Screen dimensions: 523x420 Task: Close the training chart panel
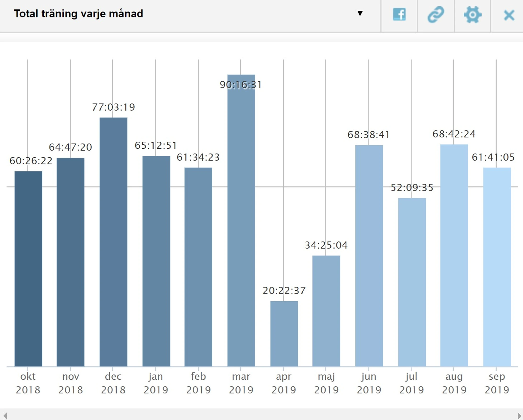509,15
